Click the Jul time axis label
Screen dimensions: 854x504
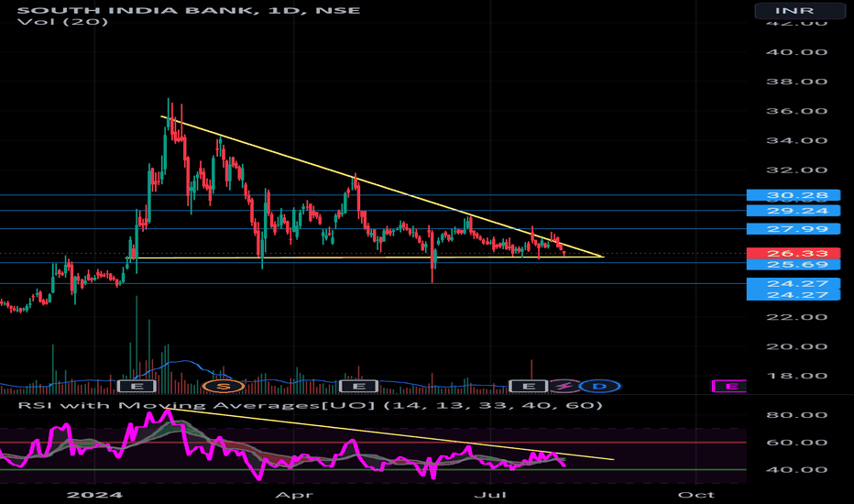pyautogui.click(x=491, y=495)
